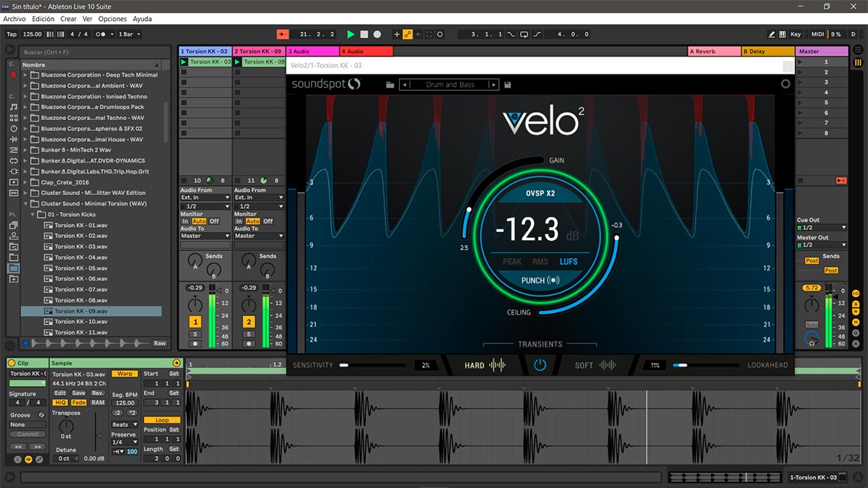Open the Edición menu
868x488 pixels.
(43, 19)
